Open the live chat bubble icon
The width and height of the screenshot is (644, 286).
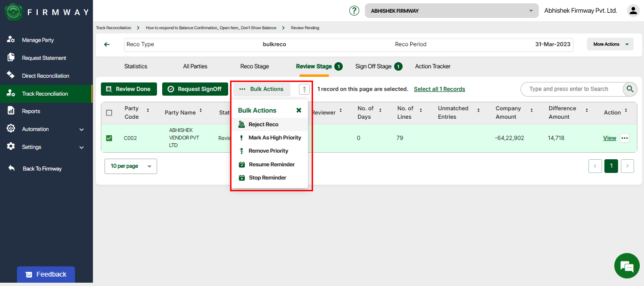627,266
